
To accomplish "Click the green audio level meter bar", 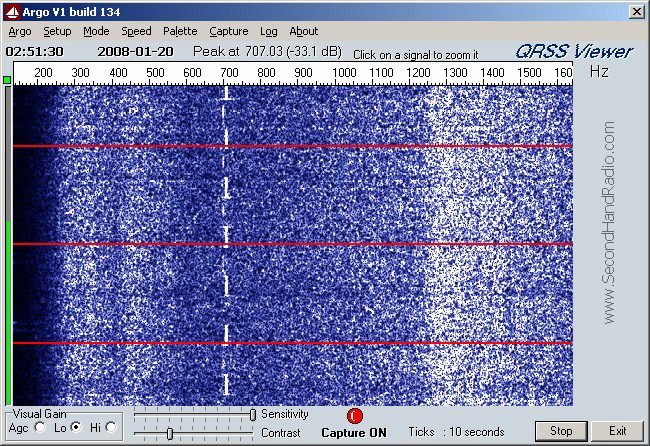I will tap(8, 313).
